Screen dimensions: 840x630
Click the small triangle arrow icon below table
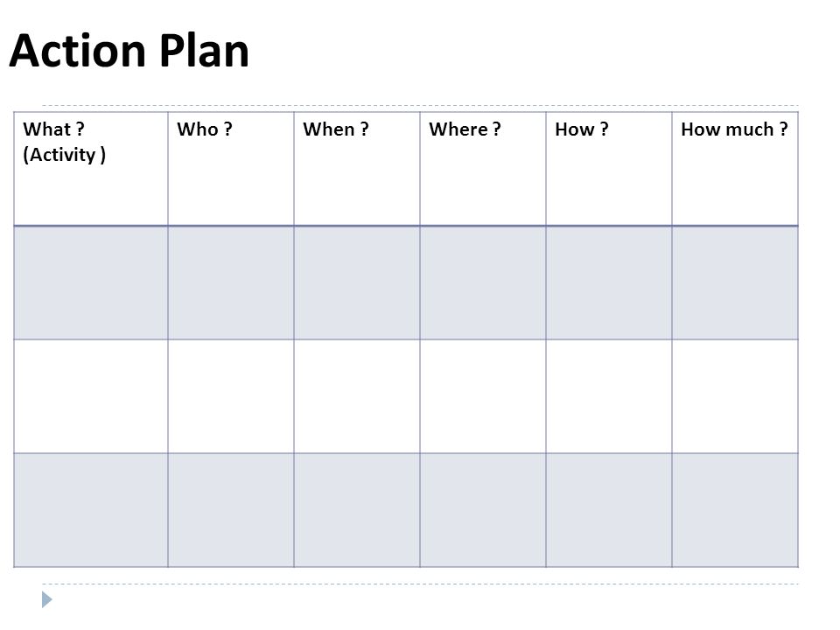47,599
